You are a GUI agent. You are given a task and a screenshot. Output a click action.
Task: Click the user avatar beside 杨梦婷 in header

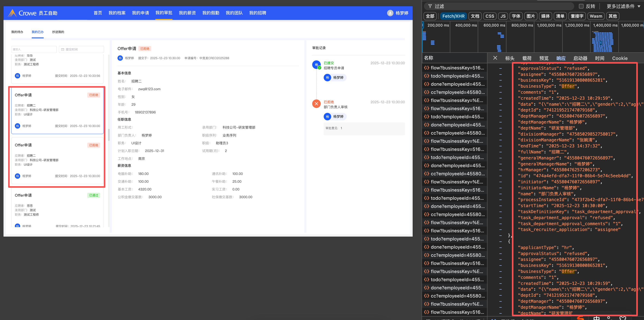tap(390, 13)
